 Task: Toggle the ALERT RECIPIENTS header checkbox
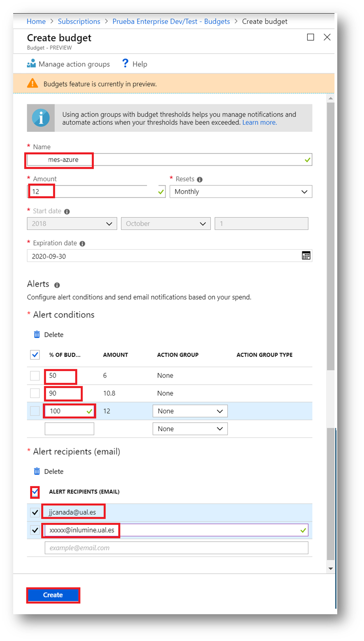35,492
